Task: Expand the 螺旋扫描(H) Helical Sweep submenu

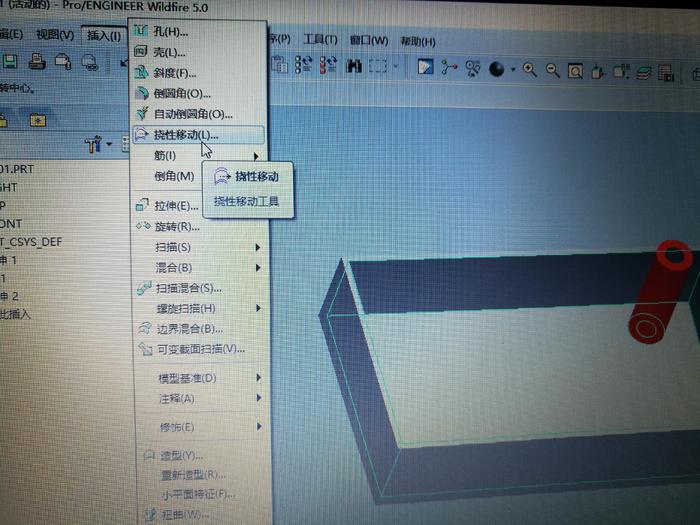Action: tap(202, 308)
